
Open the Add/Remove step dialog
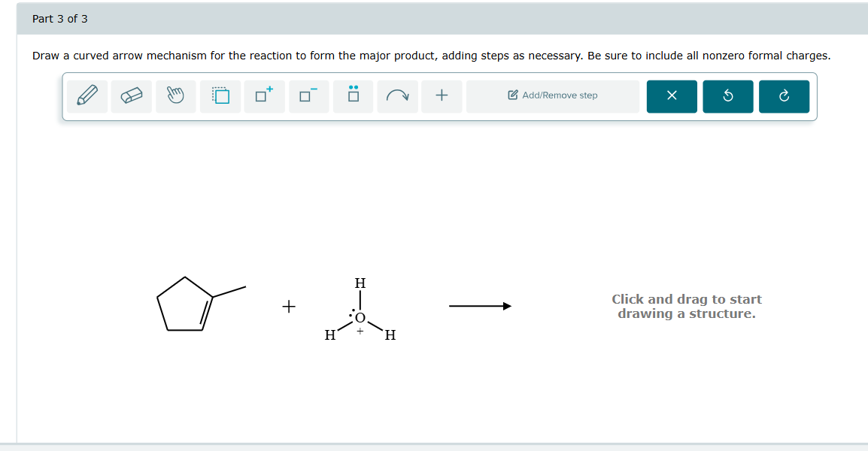(x=552, y=95)
